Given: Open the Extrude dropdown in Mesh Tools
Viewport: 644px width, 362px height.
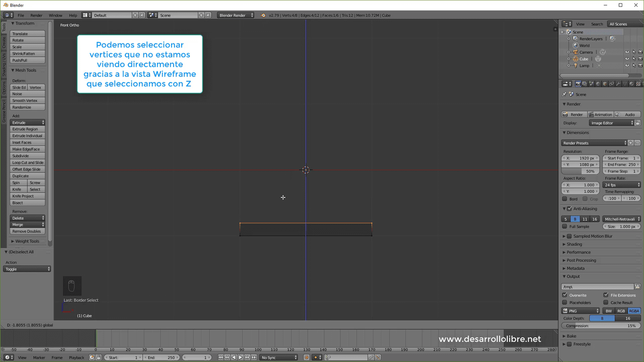Looking at the screenshot, I should 27,123.
